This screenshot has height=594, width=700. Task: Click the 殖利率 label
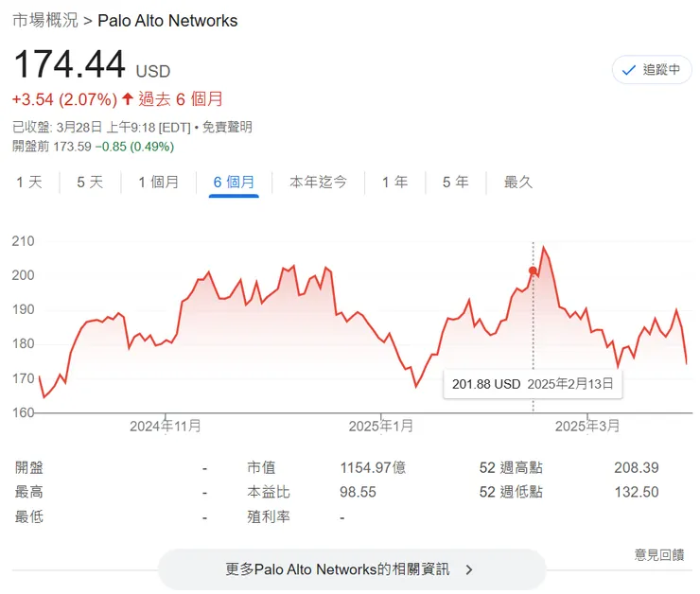(269, 516)
